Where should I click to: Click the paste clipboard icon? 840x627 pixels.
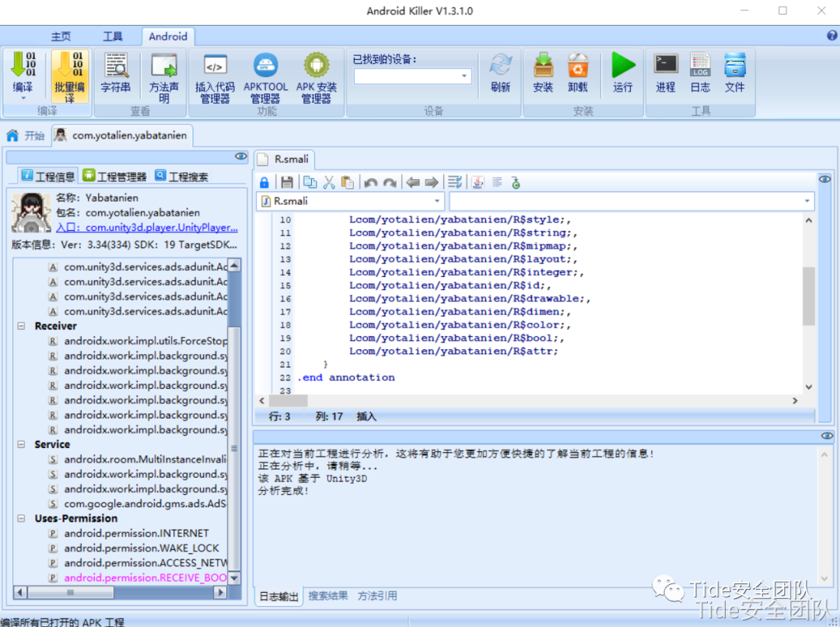(347, 182)
